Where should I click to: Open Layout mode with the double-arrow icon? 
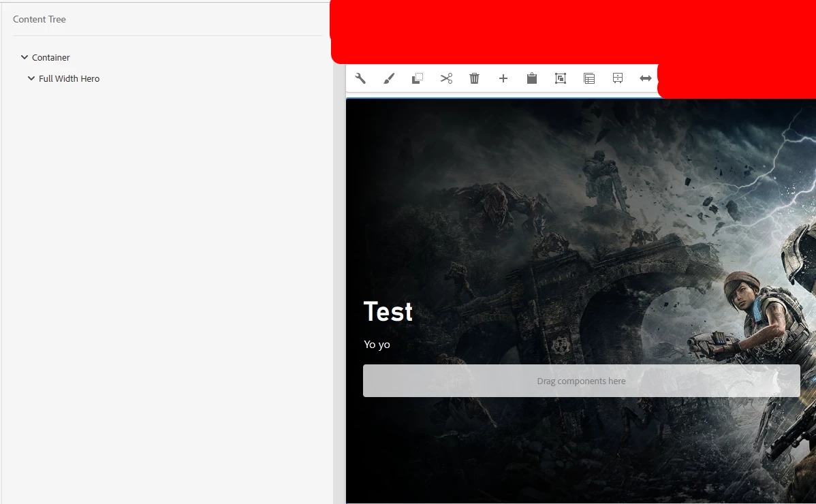click(646, 78)
